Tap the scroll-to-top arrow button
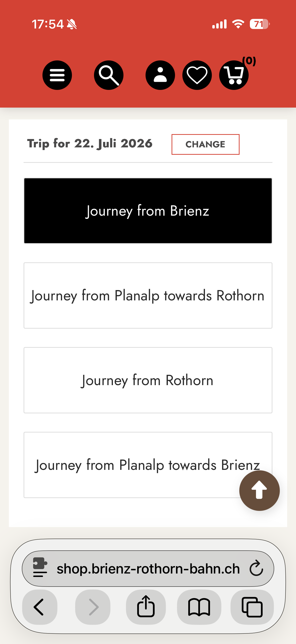 [259, 490]
